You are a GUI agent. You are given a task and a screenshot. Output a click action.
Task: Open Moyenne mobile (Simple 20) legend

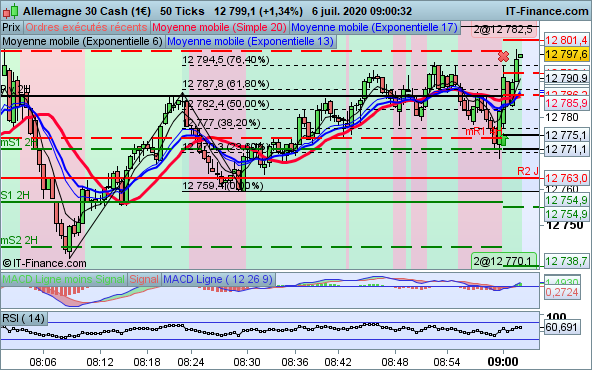tap(220, 27)
